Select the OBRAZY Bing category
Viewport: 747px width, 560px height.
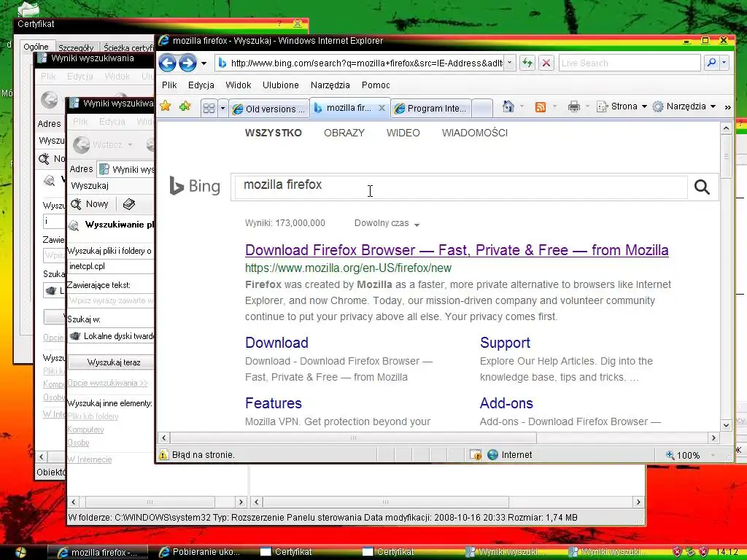344,133
